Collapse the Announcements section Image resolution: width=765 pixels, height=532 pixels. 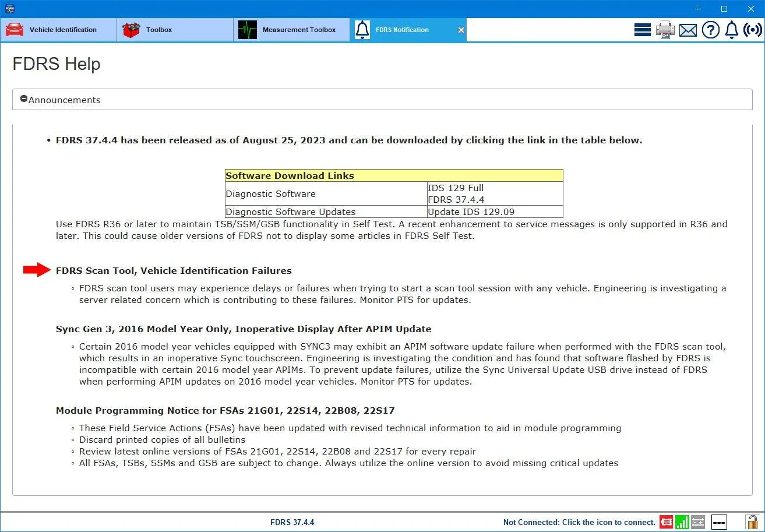click(x=24, y=99)
